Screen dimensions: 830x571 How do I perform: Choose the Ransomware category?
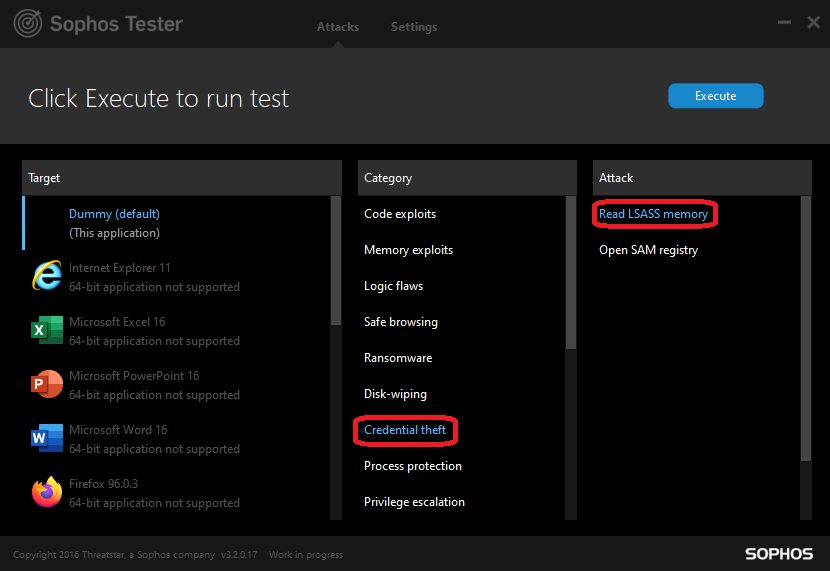click(397, 358)
